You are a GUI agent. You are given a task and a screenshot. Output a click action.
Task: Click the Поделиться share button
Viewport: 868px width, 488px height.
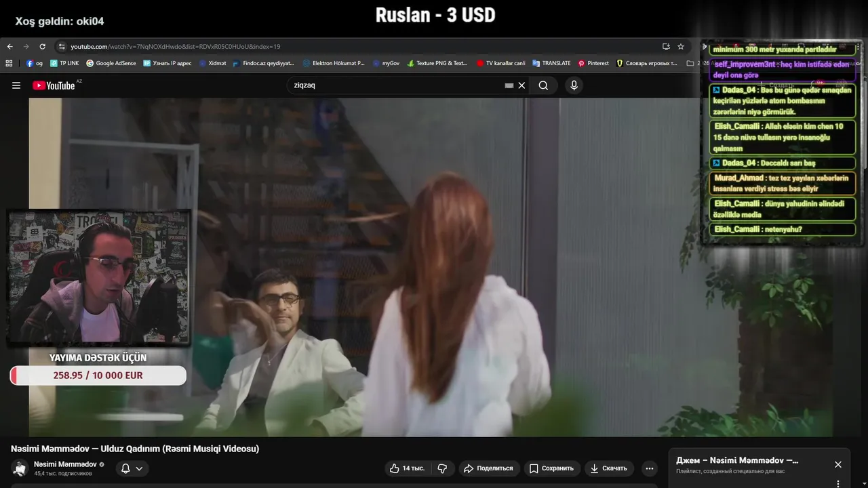tap(489, 468)
